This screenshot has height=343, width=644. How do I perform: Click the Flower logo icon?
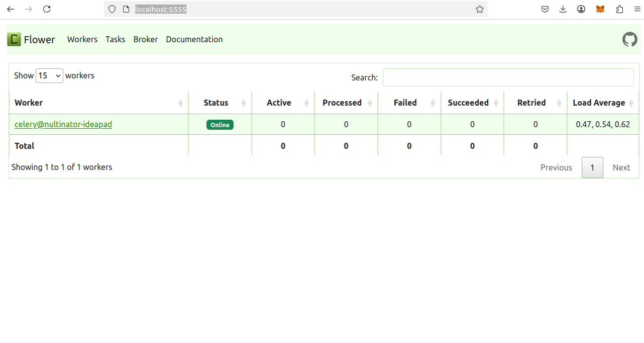coord(14,39)
